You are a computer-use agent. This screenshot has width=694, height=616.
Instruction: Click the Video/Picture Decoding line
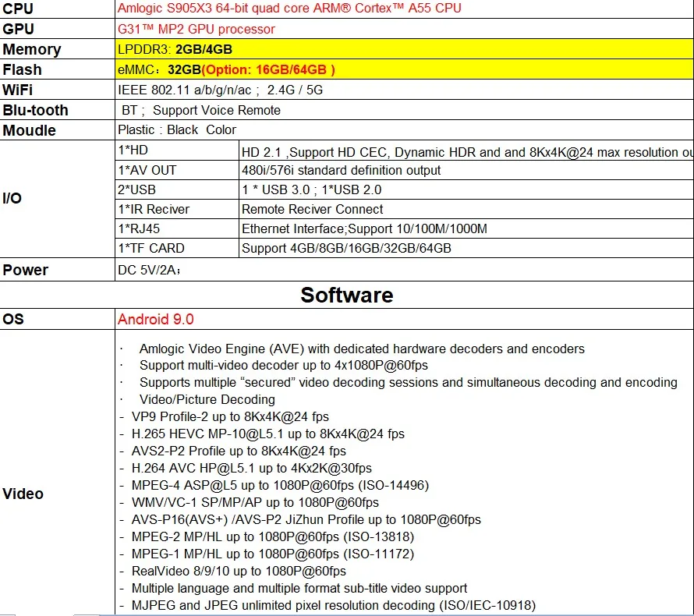pyautogui.click(x=207, y=399)
